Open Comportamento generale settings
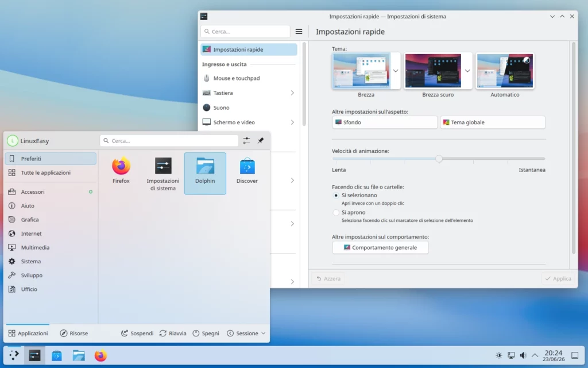The height and width of the screenshot is (368, 588). pyautogui.click(x=380, y=247)
